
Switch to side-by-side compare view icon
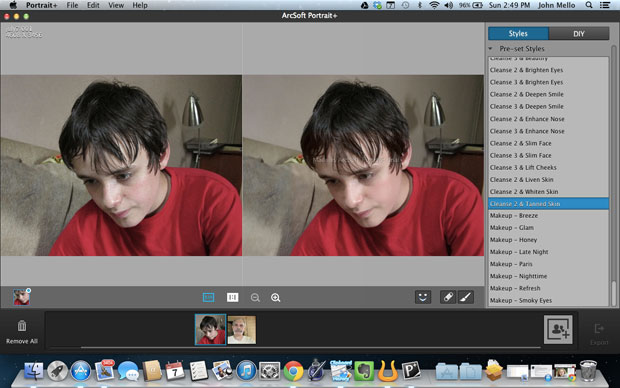[232, 297]
